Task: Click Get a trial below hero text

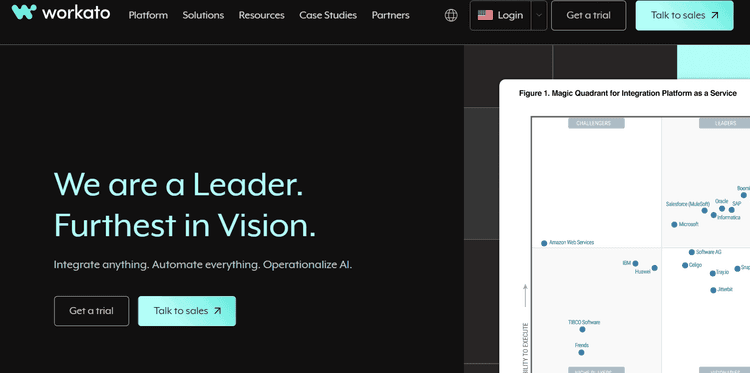Action: (91, 311)
